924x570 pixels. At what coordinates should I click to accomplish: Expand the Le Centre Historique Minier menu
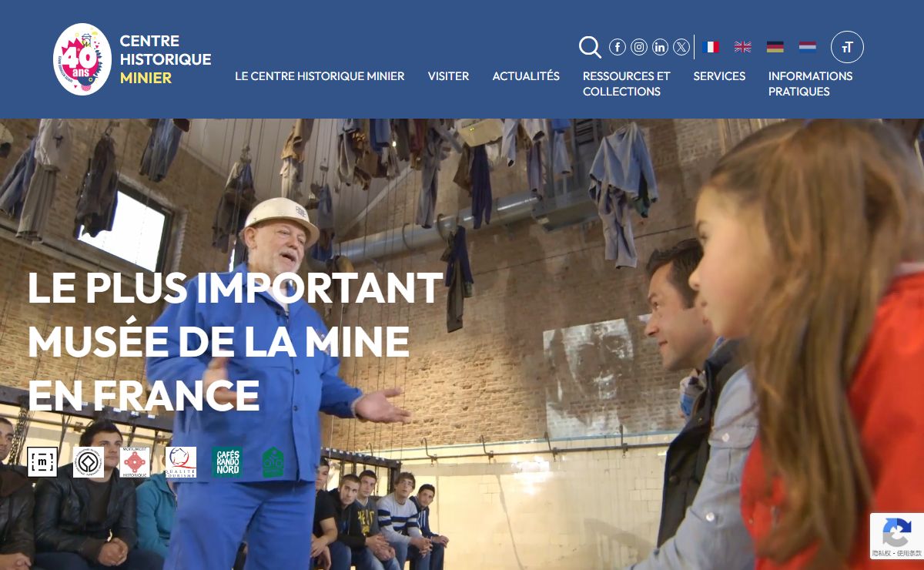(320, 76)
